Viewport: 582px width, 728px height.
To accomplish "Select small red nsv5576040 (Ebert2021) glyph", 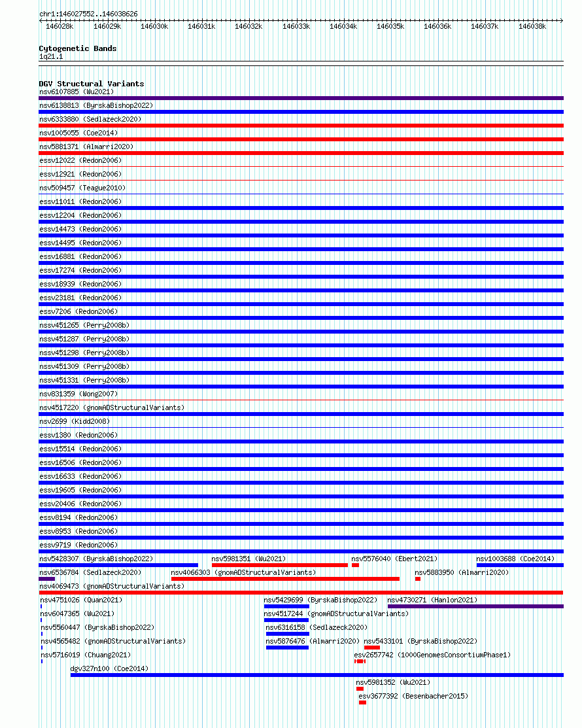I will point(356,565).
